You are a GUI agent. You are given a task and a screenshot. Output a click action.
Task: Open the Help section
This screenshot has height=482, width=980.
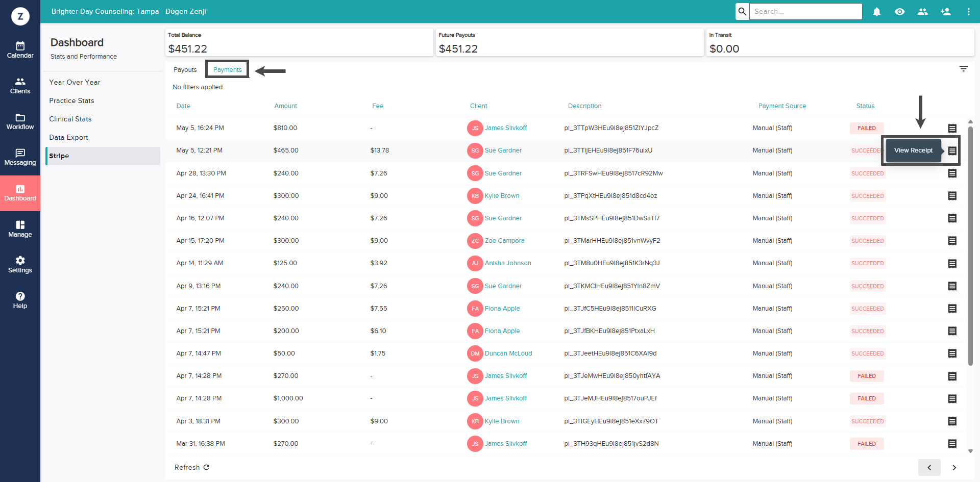pyautogui.click(x=20, y=300)
